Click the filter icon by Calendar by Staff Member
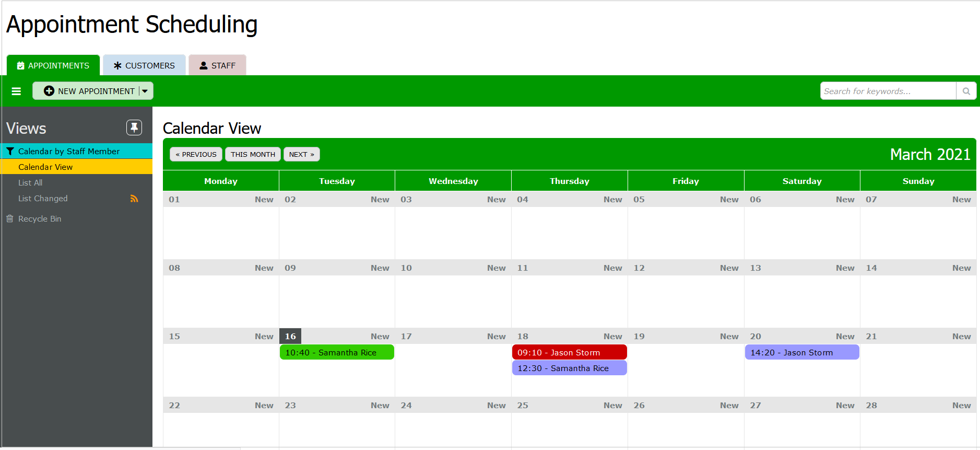 [10, 151]
